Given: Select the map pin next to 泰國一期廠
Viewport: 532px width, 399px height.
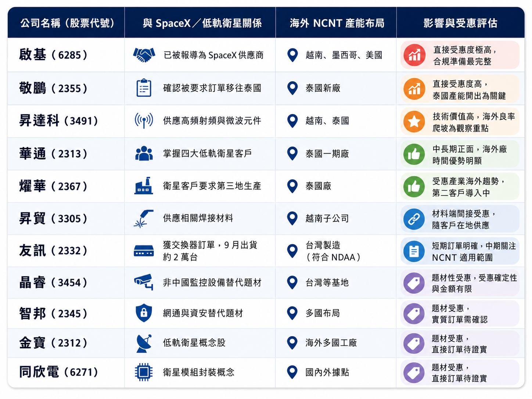Looking at the screenshot, I should (x=292, y=154).
